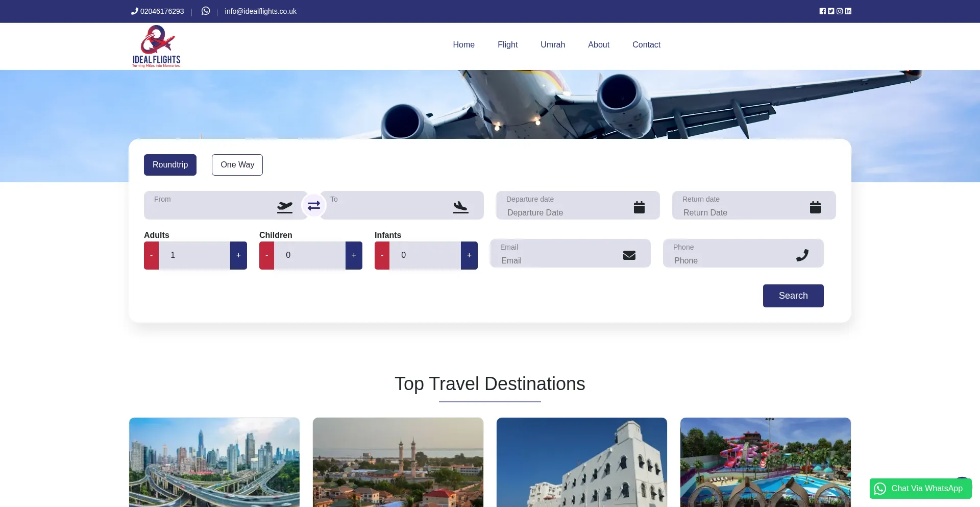Open the white building destination card
Screen dimensions: 980x507
point(582,462)
